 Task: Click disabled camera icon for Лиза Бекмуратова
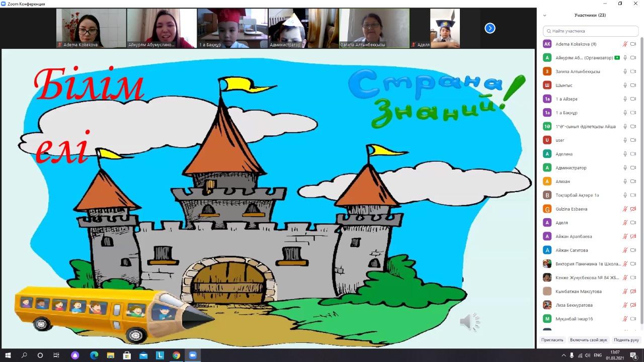point(633,305)
